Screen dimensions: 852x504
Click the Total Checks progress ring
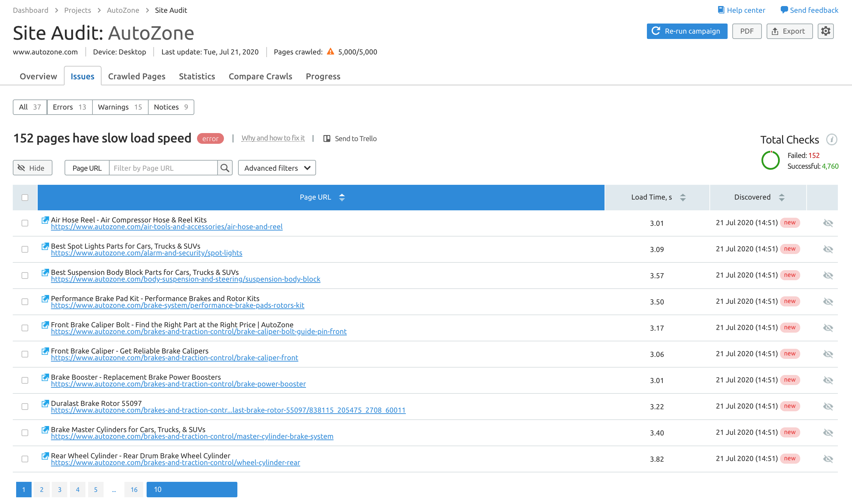pos(770,160)
